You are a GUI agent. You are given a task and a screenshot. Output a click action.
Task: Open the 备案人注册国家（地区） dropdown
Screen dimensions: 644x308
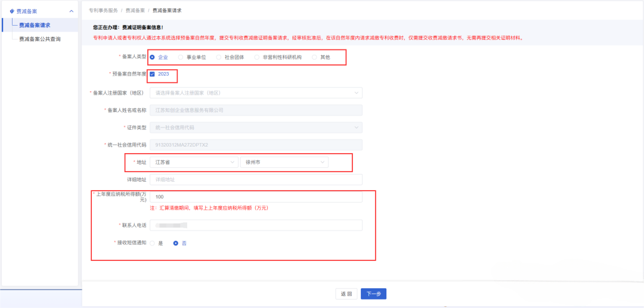(256, 93)
